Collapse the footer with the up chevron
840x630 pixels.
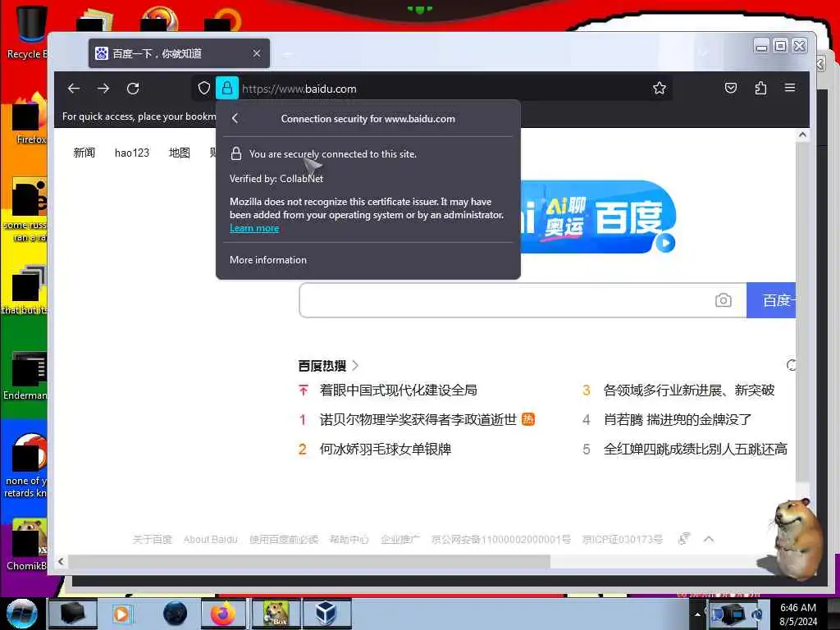click(x=708, y=539)
